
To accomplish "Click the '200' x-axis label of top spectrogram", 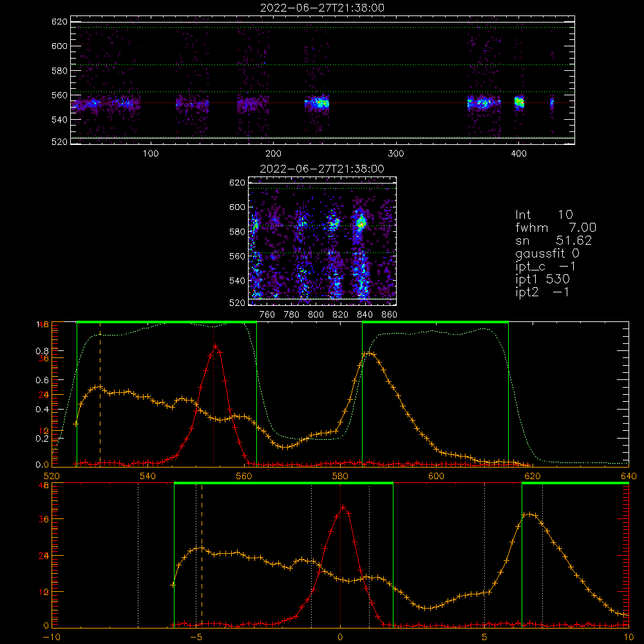I will tap(273, 154).
